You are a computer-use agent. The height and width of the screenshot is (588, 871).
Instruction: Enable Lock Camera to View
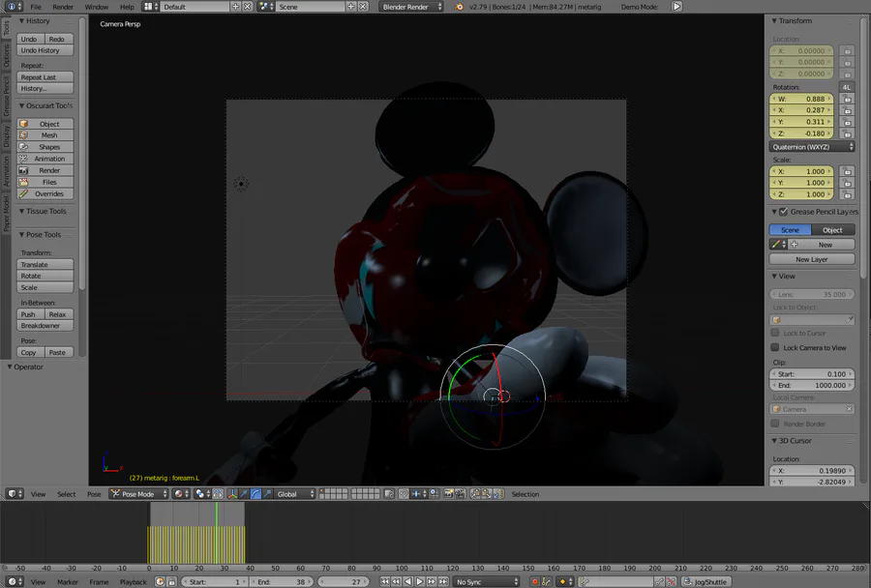click(x=775, y=347)
